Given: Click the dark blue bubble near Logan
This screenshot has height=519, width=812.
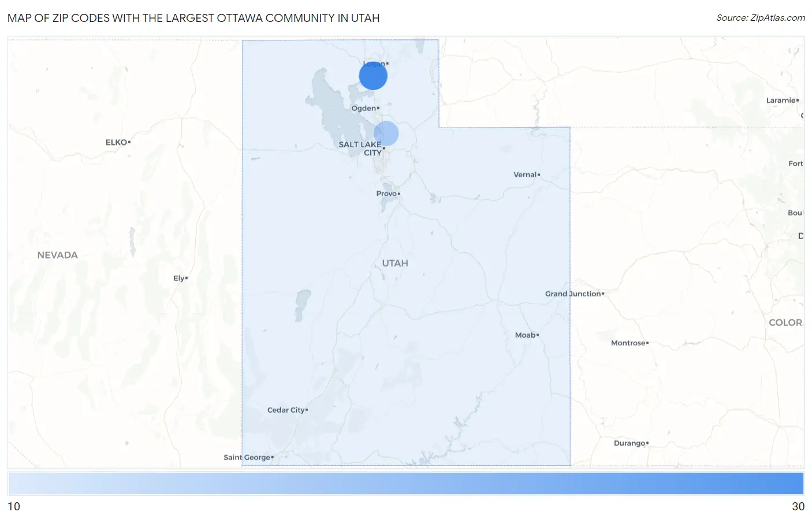Looking at the screenshot, I should tap(373, 76).
